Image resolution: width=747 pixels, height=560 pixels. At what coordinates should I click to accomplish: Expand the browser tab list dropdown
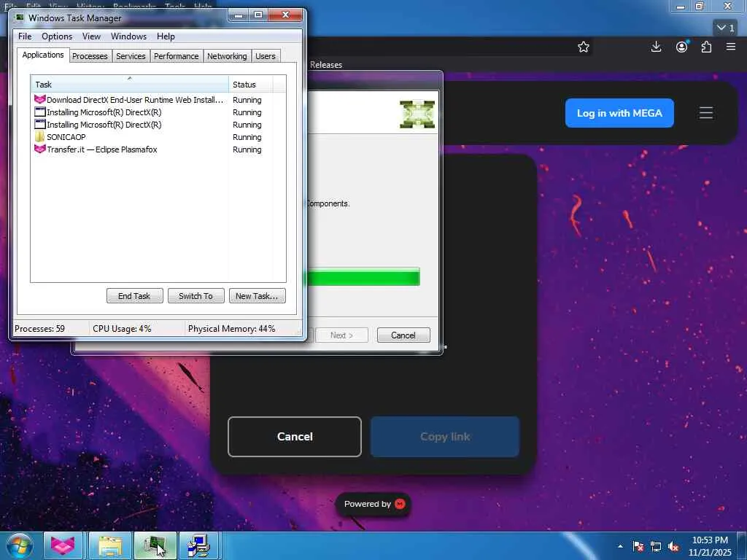(x=726, y=28)
